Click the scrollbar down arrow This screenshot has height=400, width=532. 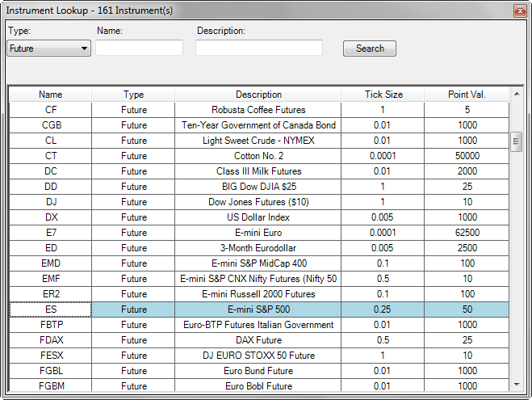coord(517,385)
